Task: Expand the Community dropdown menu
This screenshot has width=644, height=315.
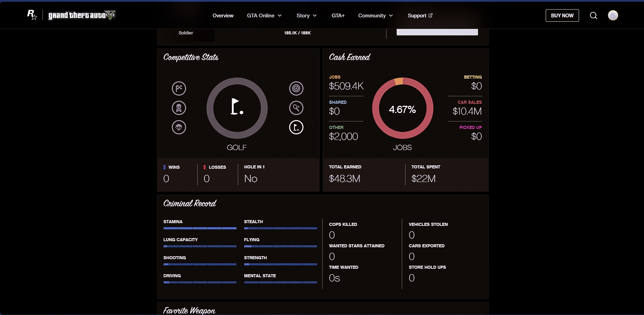Action: tap(375, 16)
